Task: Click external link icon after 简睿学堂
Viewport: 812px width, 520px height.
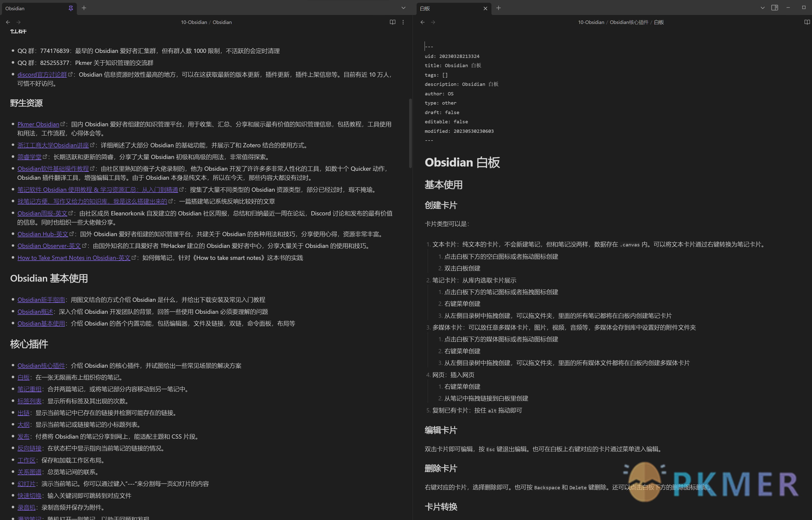Action: coord(45,157)
